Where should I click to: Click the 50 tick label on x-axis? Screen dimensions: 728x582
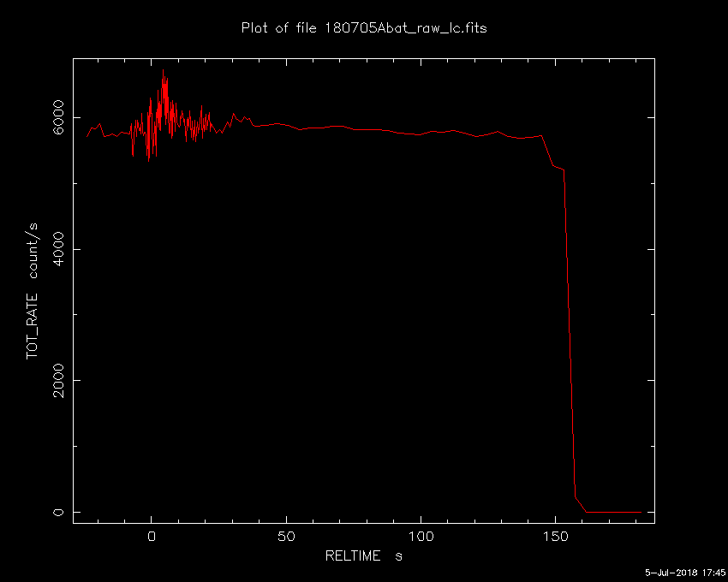(x=286, y=537)
